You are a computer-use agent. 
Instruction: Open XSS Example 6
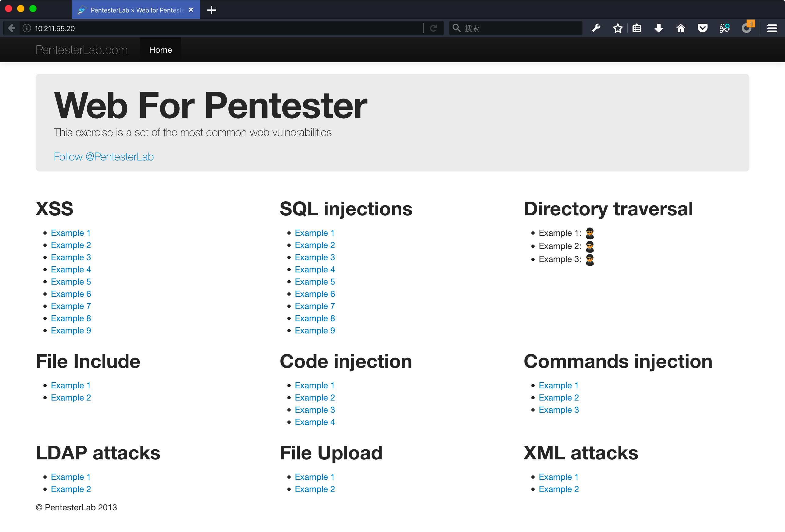click(71, 293)
